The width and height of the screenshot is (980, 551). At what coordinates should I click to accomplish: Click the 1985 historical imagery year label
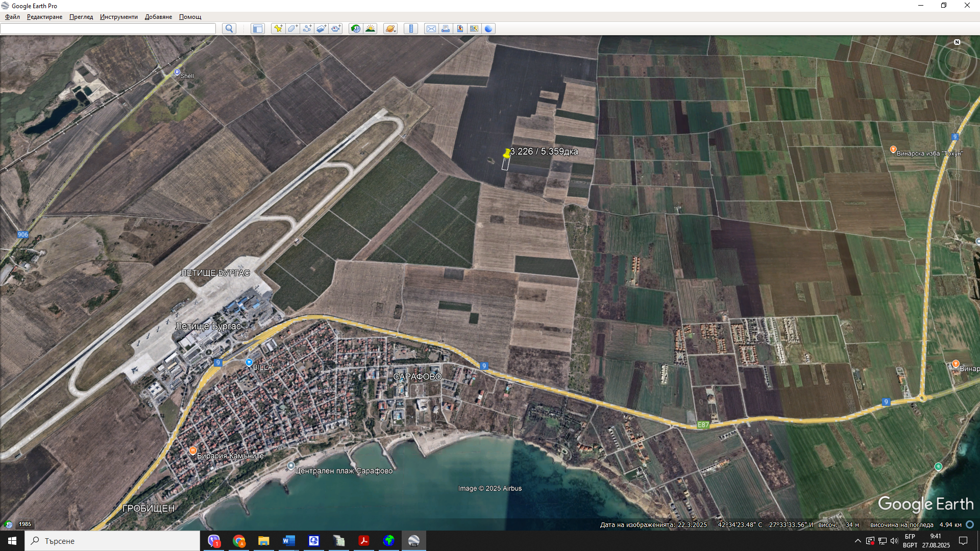25,524
